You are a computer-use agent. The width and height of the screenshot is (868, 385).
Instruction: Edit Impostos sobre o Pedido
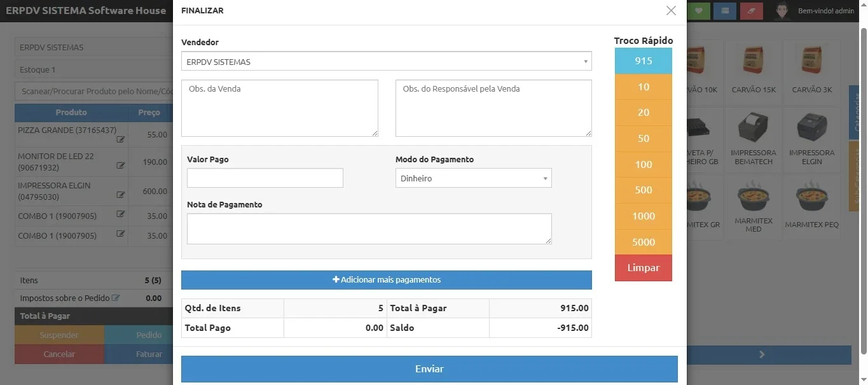tap(116, 298)
